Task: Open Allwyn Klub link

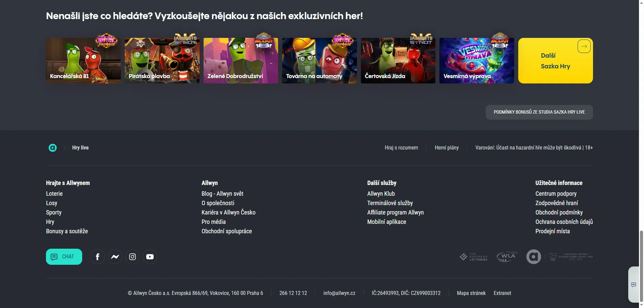Action: coord(381,194)
